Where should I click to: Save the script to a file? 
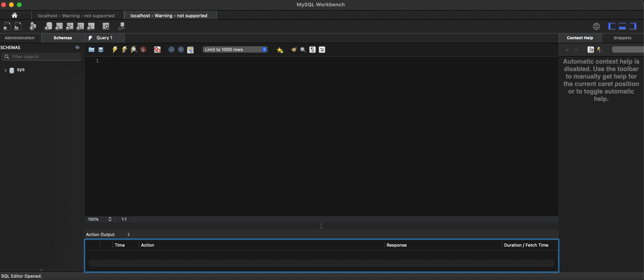click(101, 50)
